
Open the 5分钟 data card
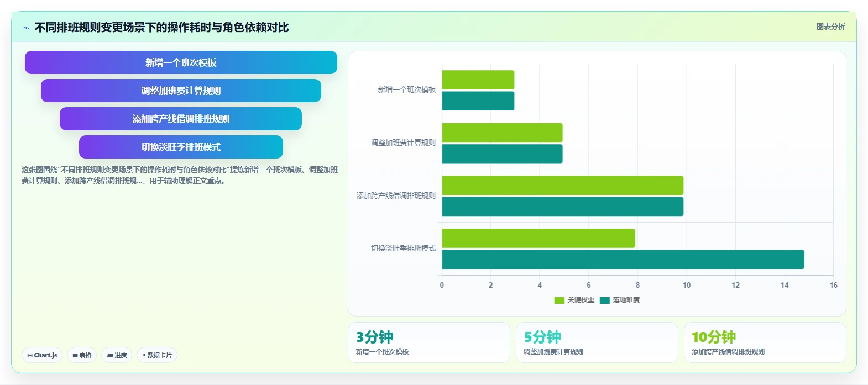(597, 342)
